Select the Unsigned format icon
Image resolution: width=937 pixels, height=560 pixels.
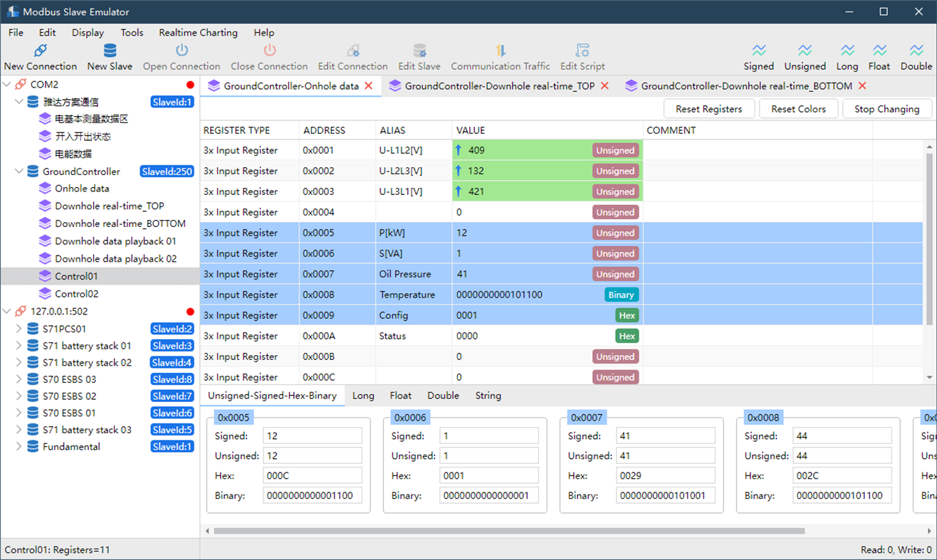(x=805, y=51)
